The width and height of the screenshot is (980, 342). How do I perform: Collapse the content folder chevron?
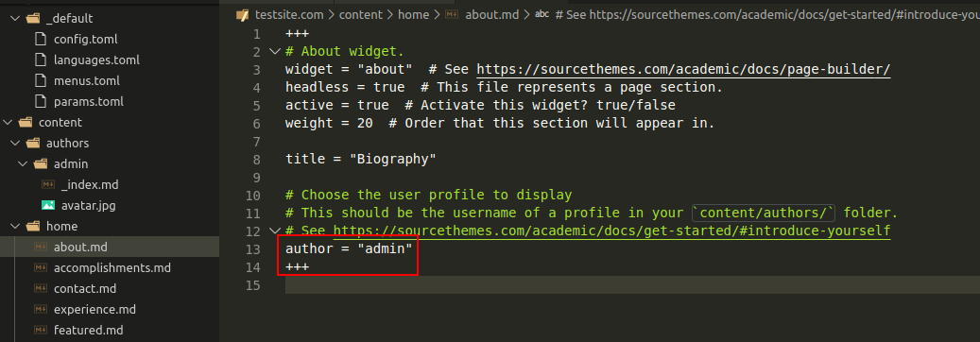pyautogui.click(x=9, y=123)
